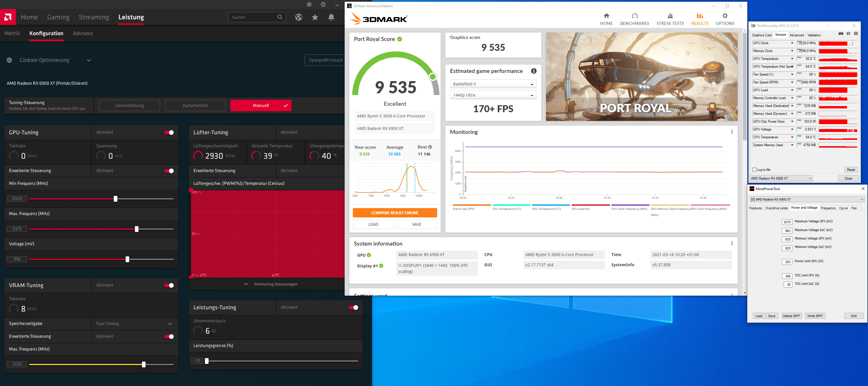This screenshot has height=386, width=868.
Task: Open MorePowerTool GPU selector dropdown
Action: 807,199
